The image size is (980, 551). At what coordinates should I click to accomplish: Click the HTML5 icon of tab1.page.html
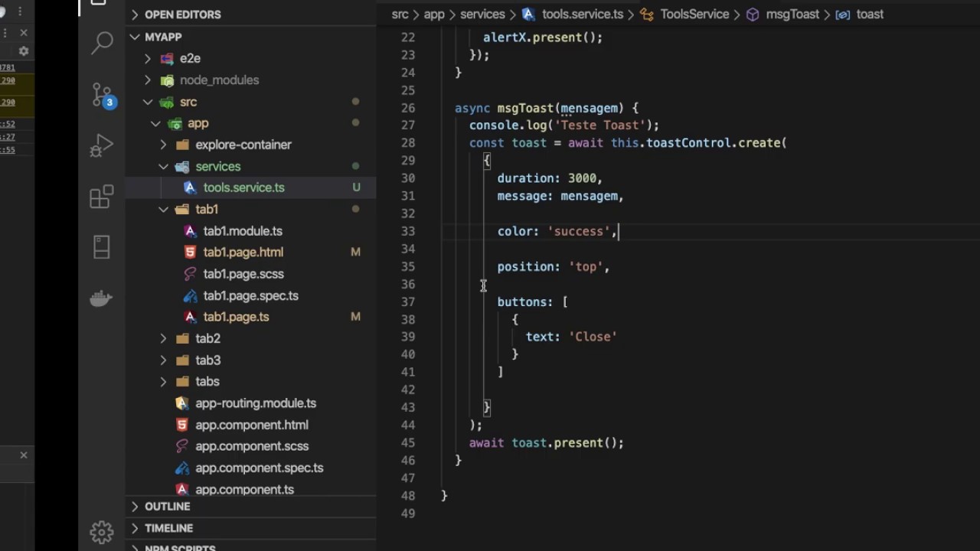(x=190, y=252)
